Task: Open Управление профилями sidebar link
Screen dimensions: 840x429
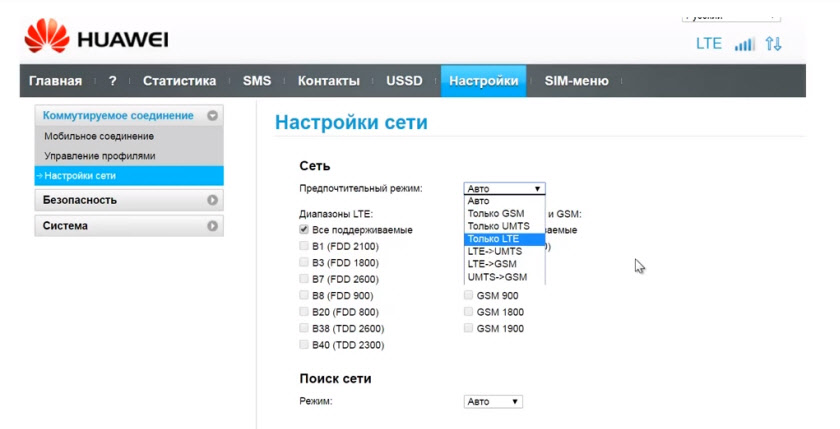Action: (x=99, y=156)
